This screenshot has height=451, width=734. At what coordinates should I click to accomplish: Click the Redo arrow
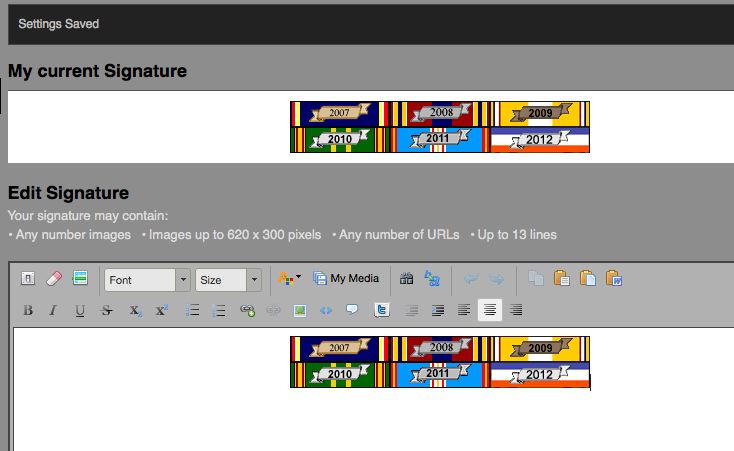[x=496, y=280]
